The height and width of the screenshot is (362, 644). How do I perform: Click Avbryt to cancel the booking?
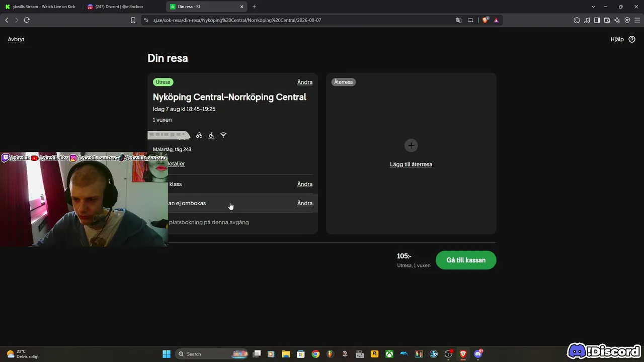pyautogui.click(x=16, y=39)
